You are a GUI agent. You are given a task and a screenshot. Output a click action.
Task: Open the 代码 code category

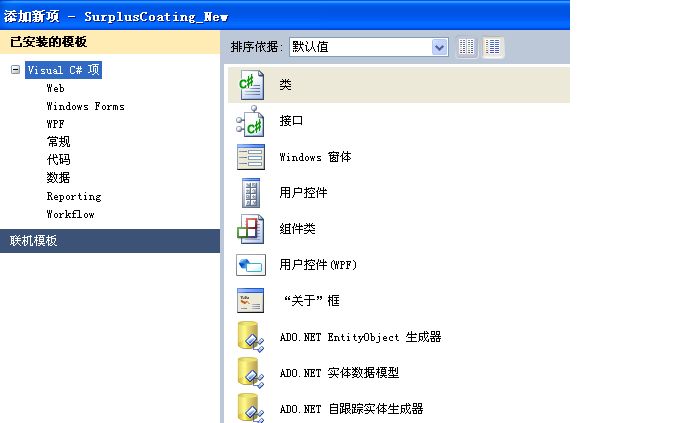coord(58,159)
